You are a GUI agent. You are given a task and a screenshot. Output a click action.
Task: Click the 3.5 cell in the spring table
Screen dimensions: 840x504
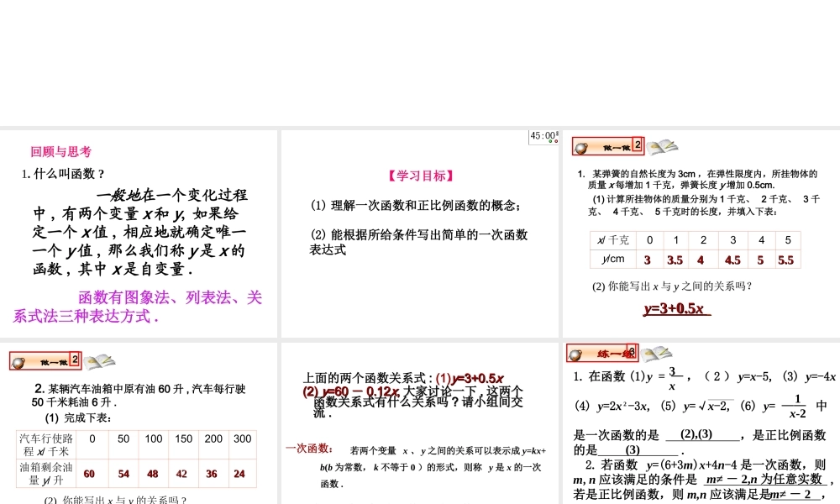(675, 260)
